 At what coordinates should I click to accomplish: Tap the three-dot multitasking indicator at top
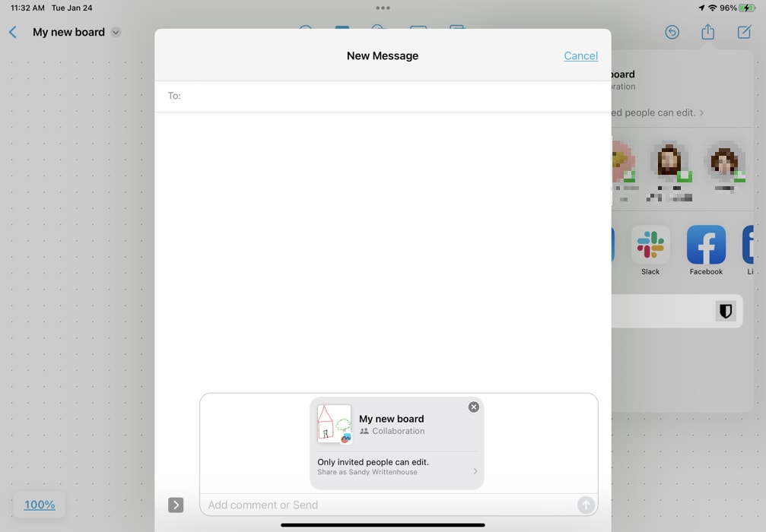(x=383, y=8)
